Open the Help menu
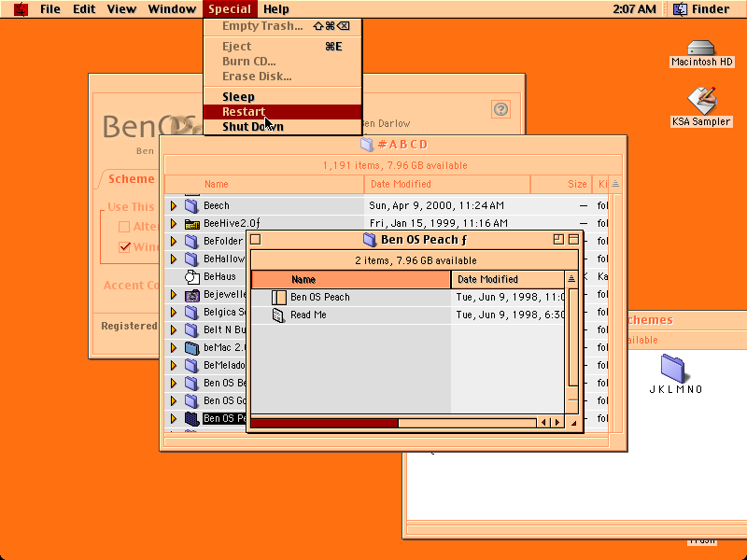Screen dimensions: 747x560 tap(275, 9)
